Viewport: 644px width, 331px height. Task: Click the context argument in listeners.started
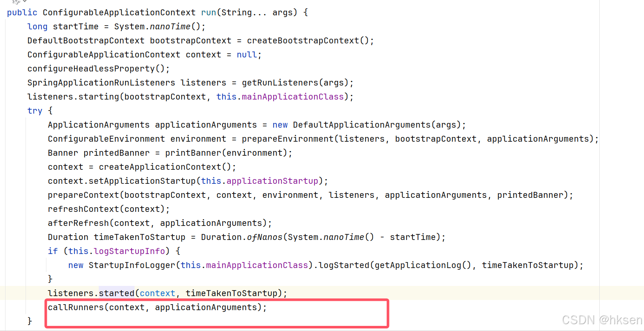click(157, 293)
